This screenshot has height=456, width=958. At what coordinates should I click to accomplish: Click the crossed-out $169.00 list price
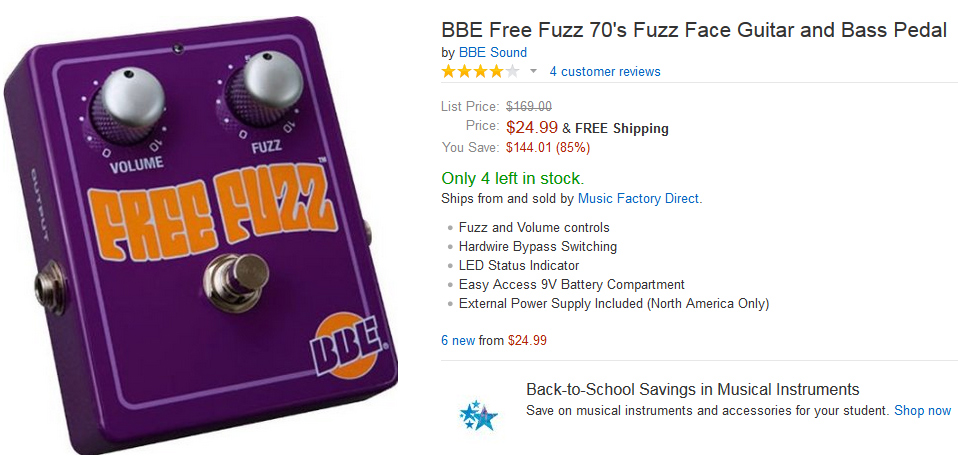(x=529, y=106)
